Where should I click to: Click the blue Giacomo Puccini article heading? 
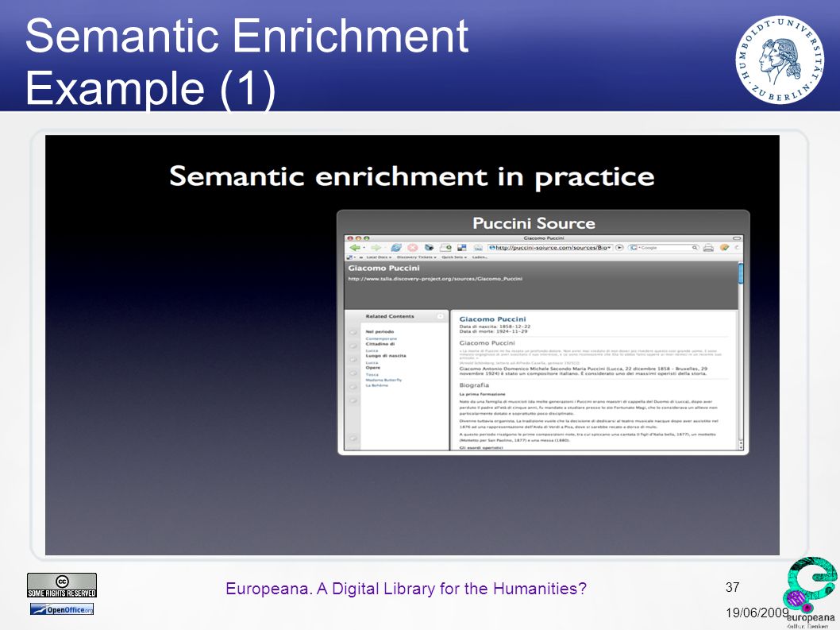point(492,319)
